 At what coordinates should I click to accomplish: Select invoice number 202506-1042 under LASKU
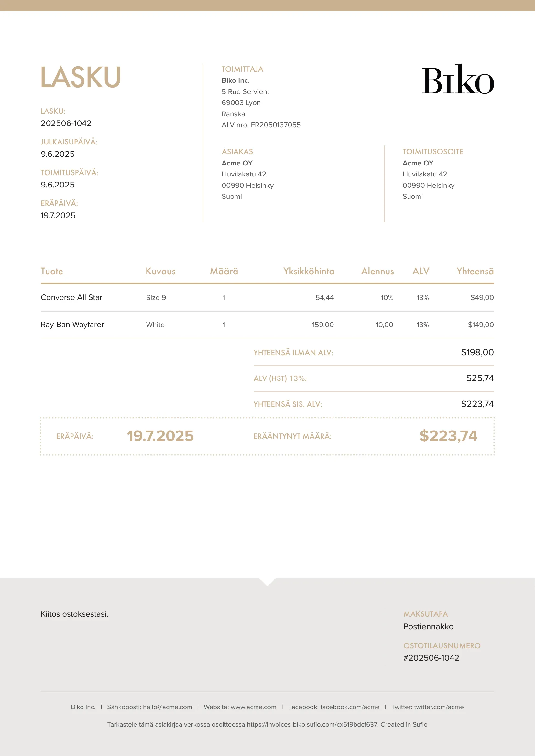point(66,123)
